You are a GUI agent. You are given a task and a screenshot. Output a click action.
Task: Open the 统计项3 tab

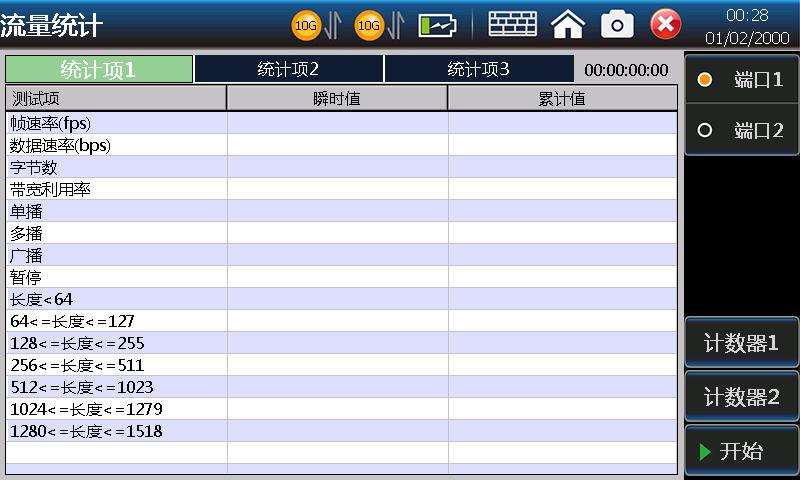pyautogui.click(x=478, y=69)
